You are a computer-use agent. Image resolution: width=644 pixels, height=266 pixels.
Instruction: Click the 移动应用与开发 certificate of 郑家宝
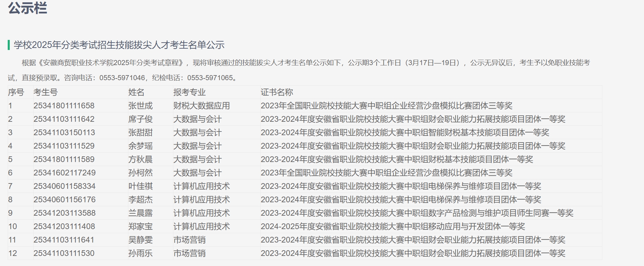393,226
